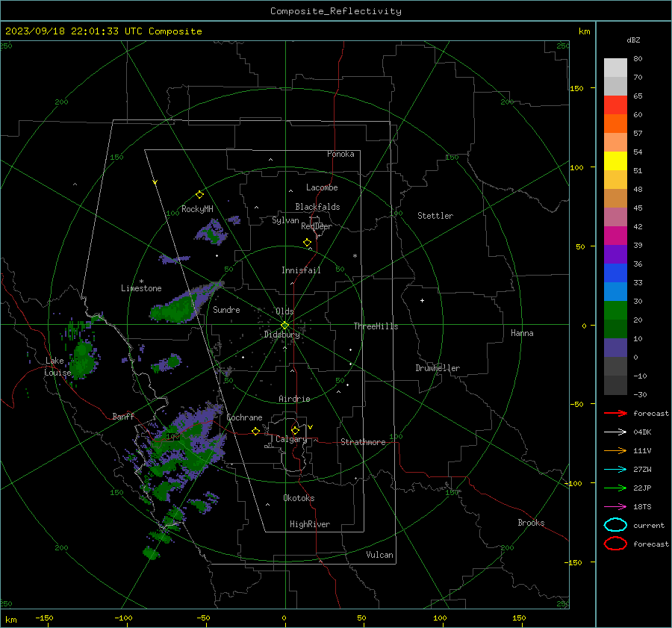The width and height of the screenshot is (672, 628).
Task: Click the cyan current ellipse icon
Action: coord(615,525)
